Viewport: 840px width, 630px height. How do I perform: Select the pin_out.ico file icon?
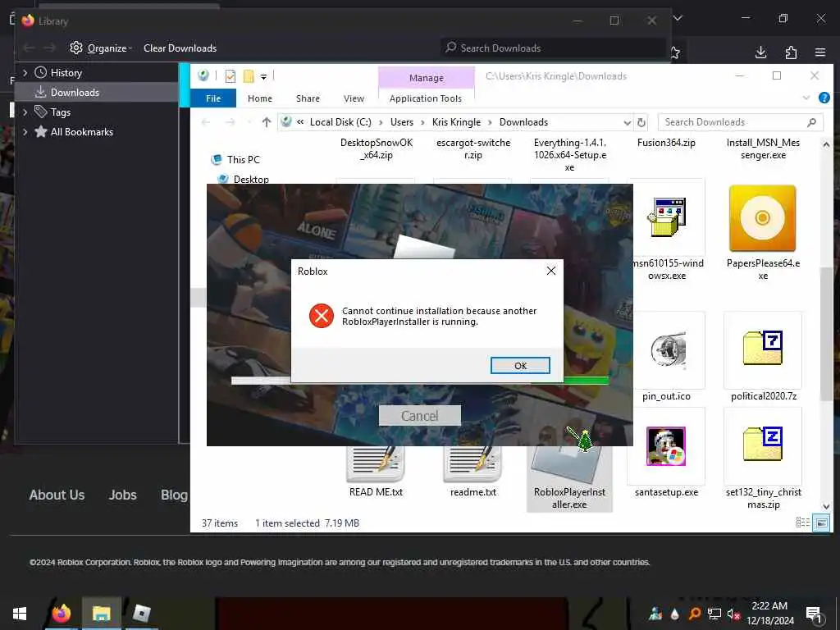(x=668, y=350)
